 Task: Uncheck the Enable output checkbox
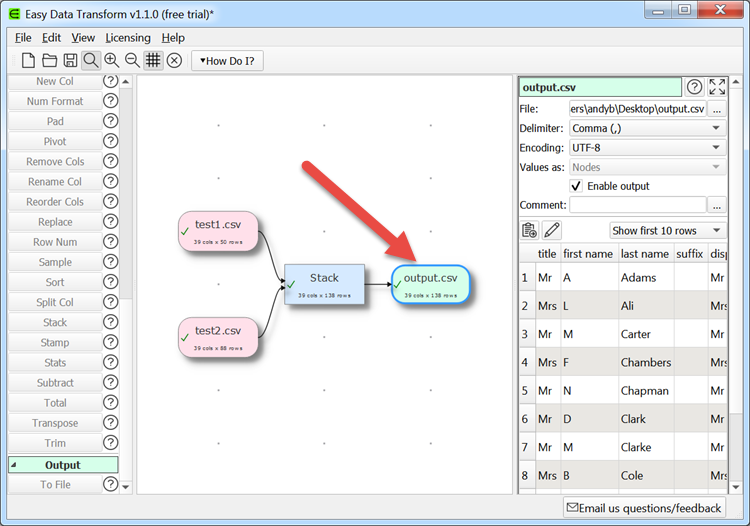tap(576, 186)
